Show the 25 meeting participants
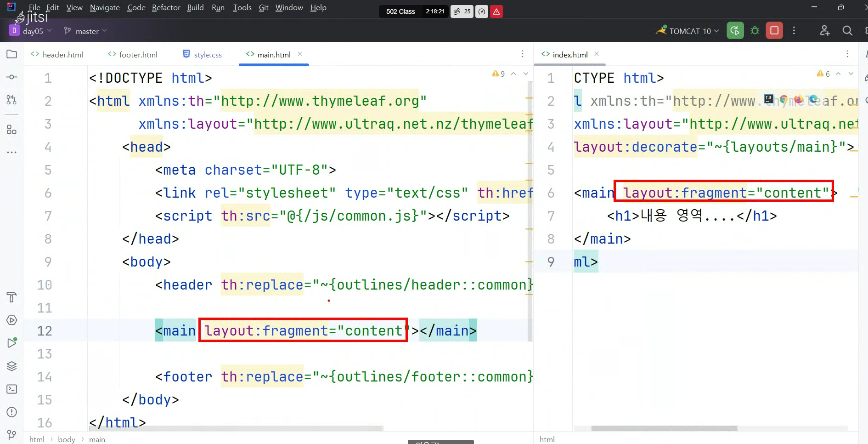Viewport: 868px width, 444px height. click(462, 11)
